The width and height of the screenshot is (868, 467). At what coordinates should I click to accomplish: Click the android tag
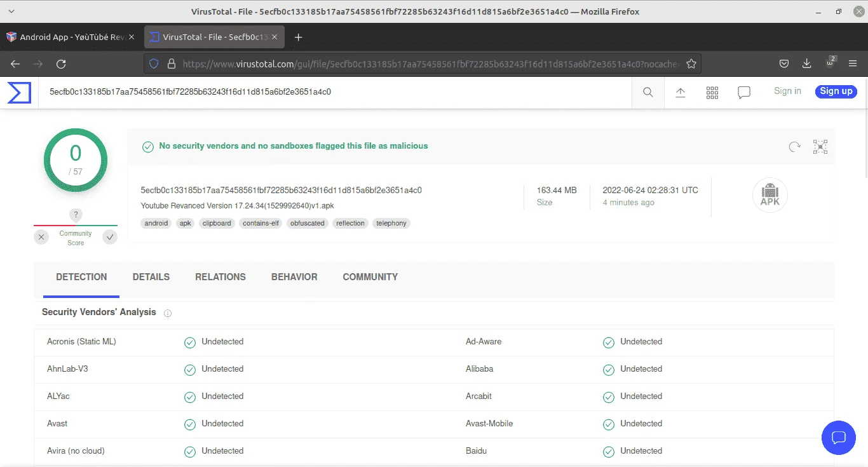(156, 223)
